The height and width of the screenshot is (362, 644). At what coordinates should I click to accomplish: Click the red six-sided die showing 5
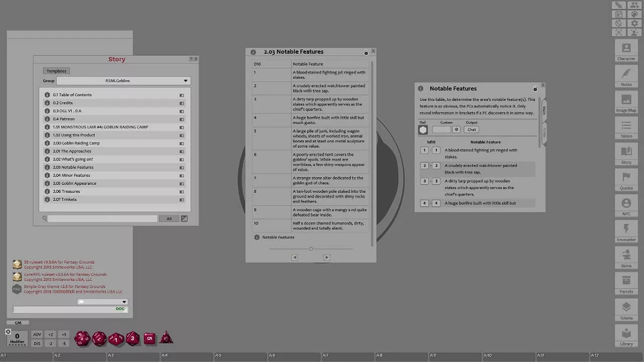point(149,338)
